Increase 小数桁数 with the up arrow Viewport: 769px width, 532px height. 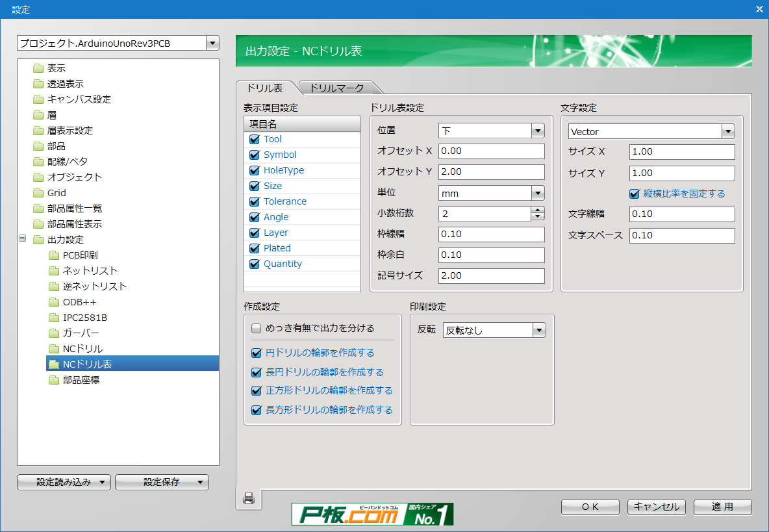(x=537, y=210)
